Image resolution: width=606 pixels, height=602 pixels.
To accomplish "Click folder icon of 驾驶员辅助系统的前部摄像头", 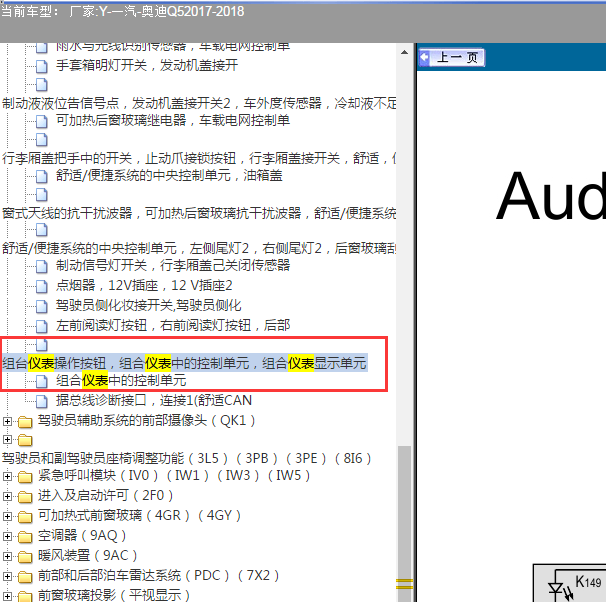I will [x=25, y=422].
